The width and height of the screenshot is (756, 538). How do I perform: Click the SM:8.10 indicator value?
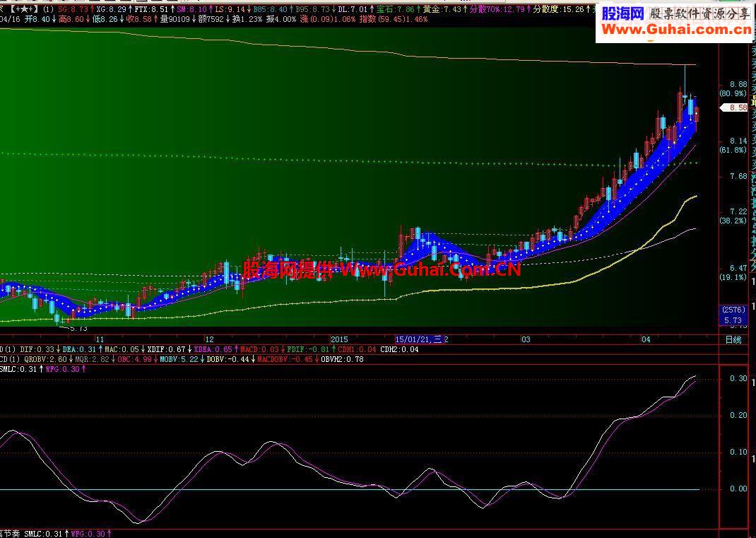pos(191,8)
